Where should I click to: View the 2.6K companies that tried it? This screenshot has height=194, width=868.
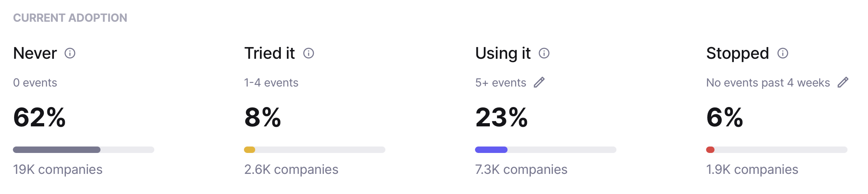tap(291, 169)
